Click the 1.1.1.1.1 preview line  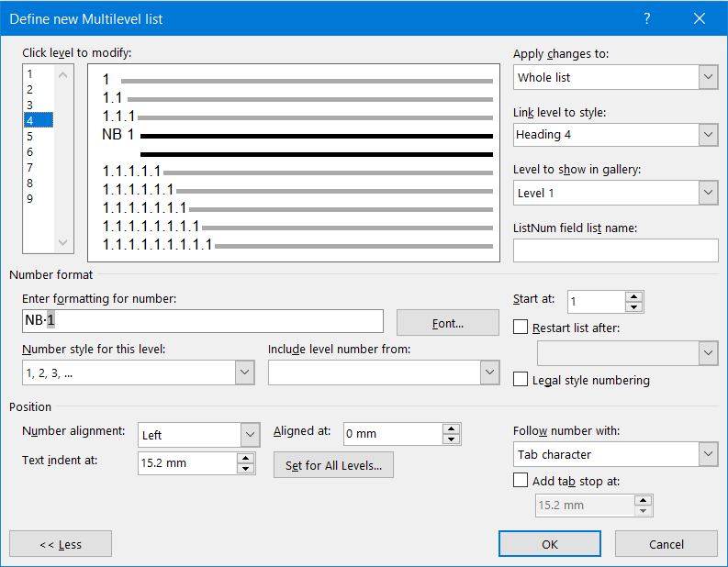297,172
